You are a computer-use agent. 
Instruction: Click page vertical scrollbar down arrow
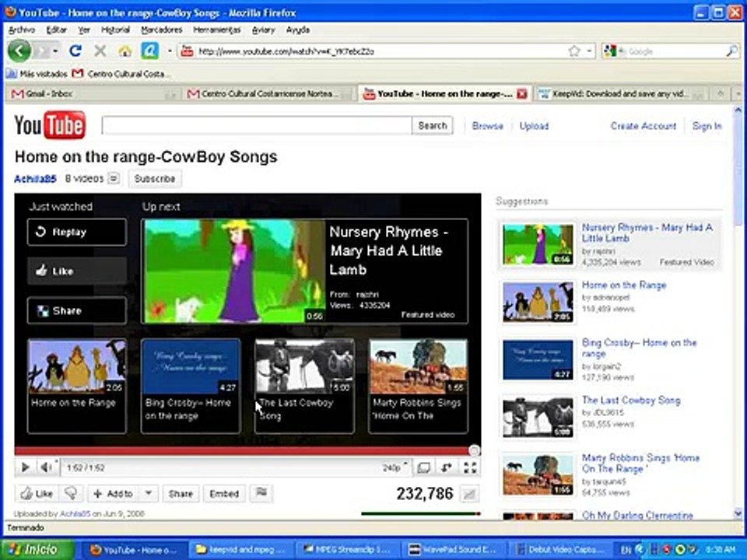(x=738, y=513)
